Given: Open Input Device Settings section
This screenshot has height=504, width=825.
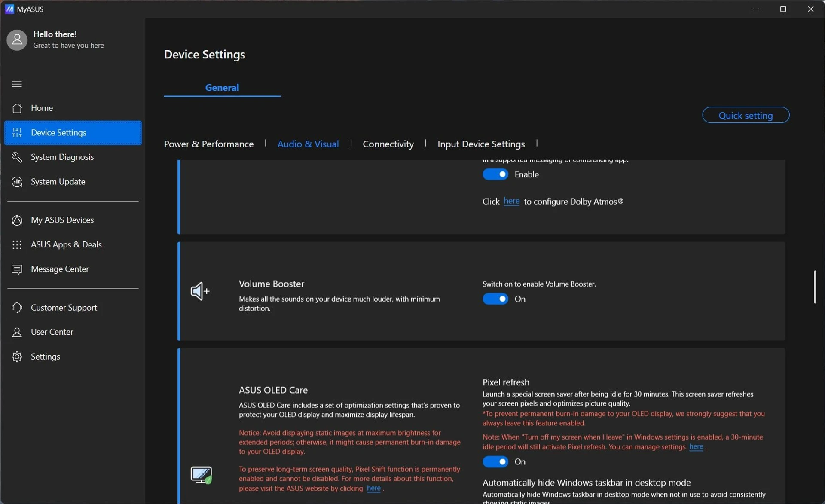Looking at the screenshot, I should 481,144.
